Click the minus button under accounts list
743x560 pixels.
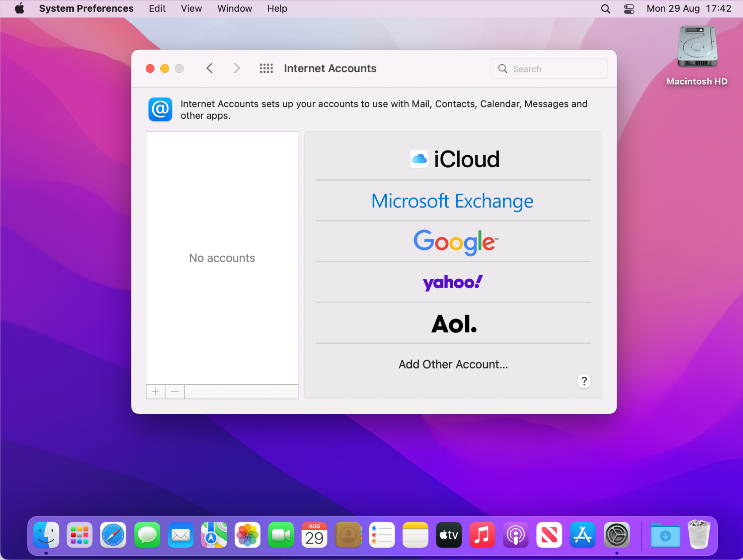[x=175, y=392]
